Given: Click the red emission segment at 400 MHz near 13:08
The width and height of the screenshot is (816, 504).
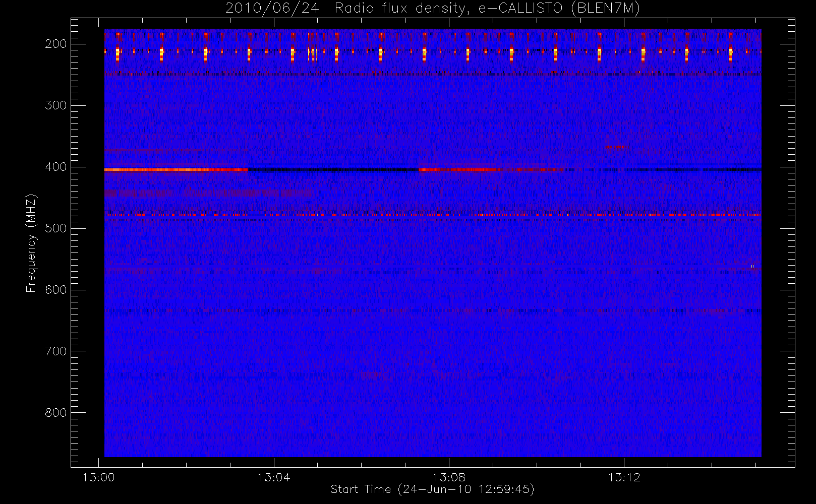Looking at the screenshot, I should point(492,170).
